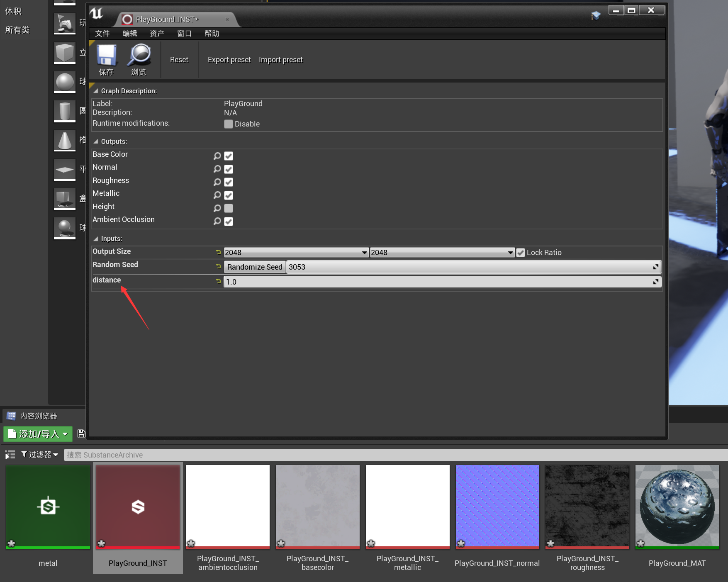Open the first Output Size 2048 dropdown
Viewport: 728px width, 582px height.
tap(296, 253)
